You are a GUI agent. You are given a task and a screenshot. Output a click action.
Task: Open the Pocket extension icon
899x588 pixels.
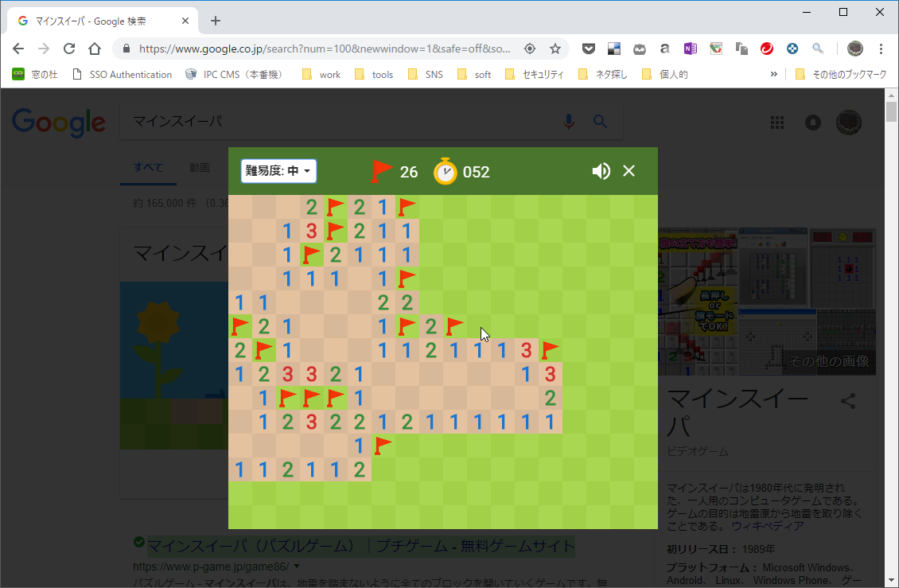click(x=589, y=49)
